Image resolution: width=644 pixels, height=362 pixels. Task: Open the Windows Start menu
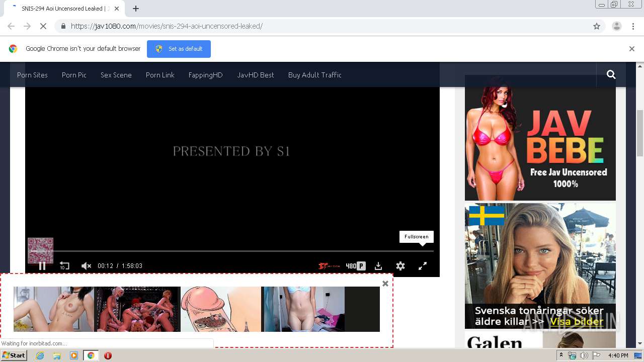[14, 355]
